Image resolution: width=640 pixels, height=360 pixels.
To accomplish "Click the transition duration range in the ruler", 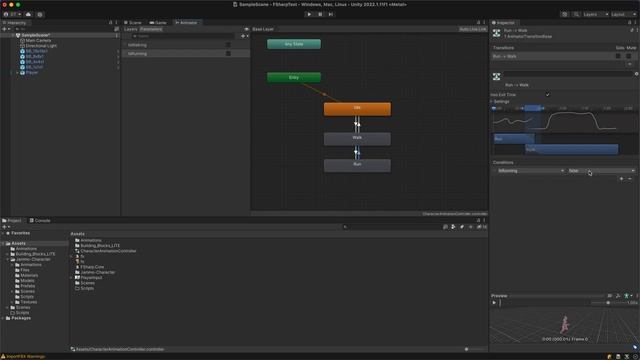I will (x=533, y=108).
